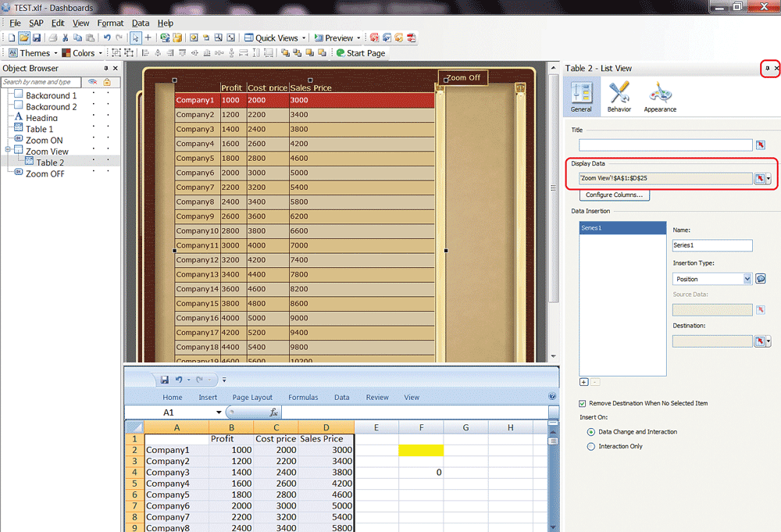The width and height of the screenshot is (781, 532).
Task: Select the Data Change and Interaction option
Action: [590, 431]
